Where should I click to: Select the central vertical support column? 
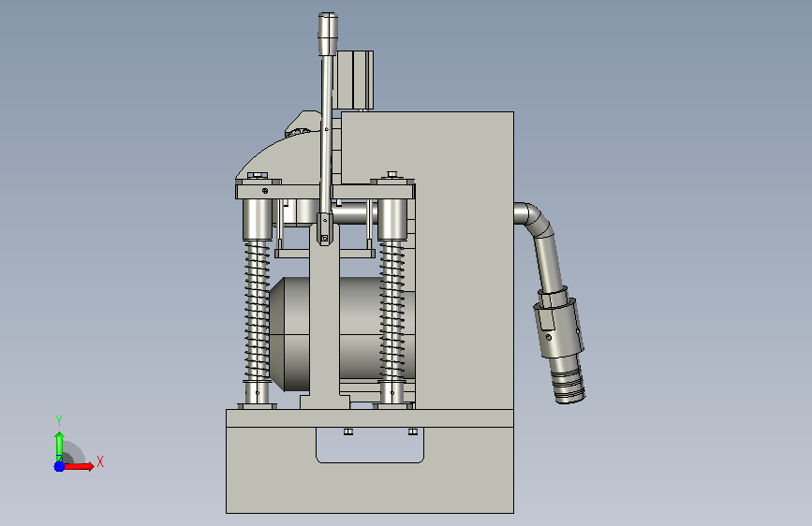click(x=325, y=321)
